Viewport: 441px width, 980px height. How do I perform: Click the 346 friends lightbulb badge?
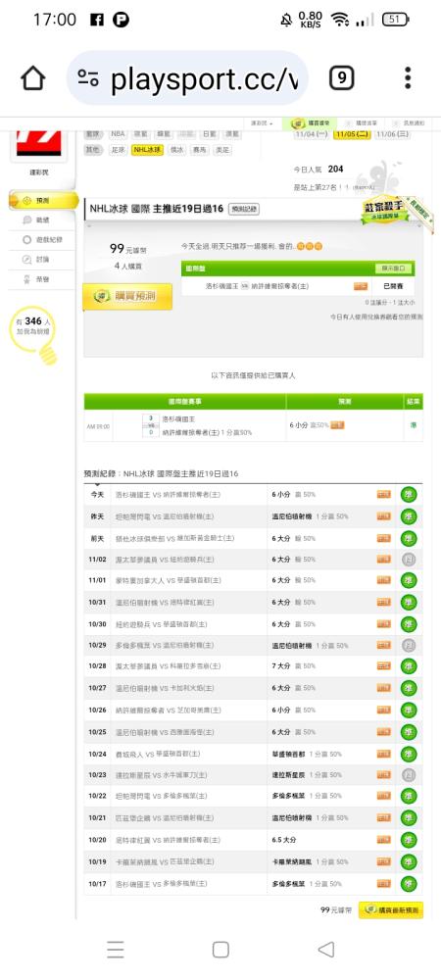33,334
